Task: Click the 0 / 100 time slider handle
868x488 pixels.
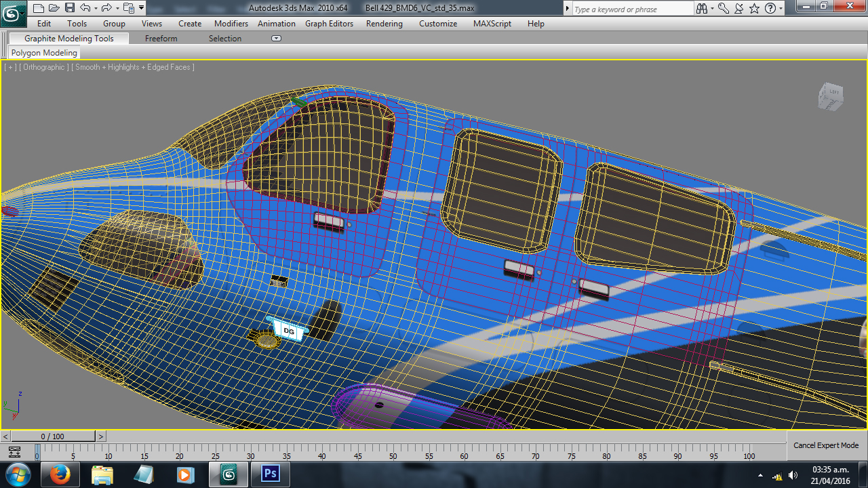Action: tap(53, 436)
